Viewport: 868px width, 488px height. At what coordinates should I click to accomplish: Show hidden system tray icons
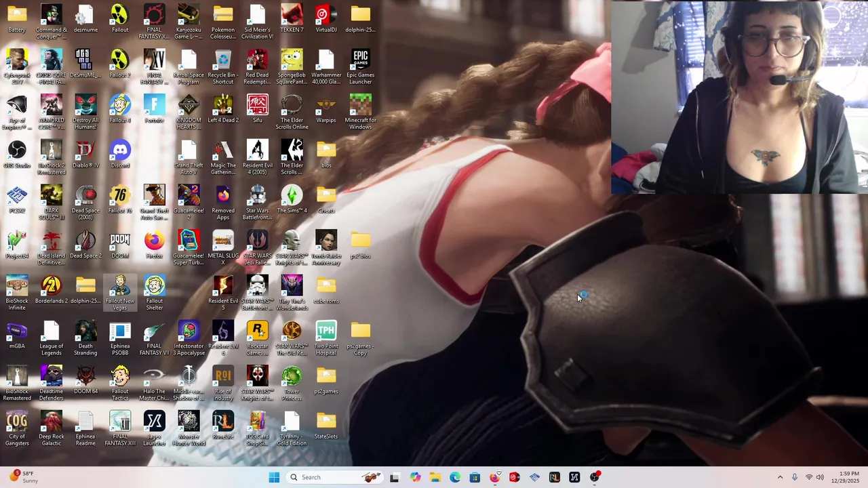point(780,477)
